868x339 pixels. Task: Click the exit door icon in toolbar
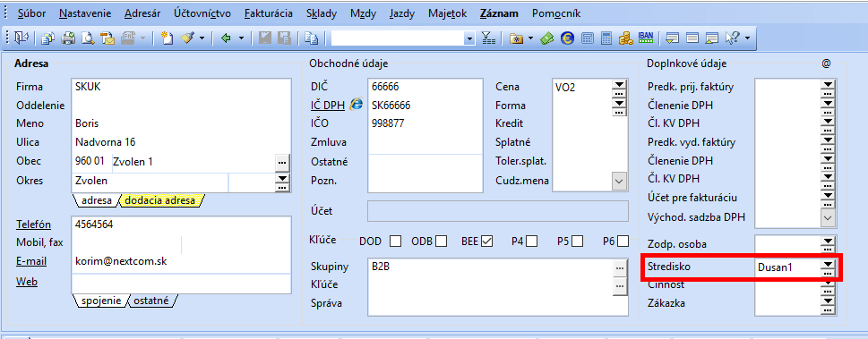[21, 38]
